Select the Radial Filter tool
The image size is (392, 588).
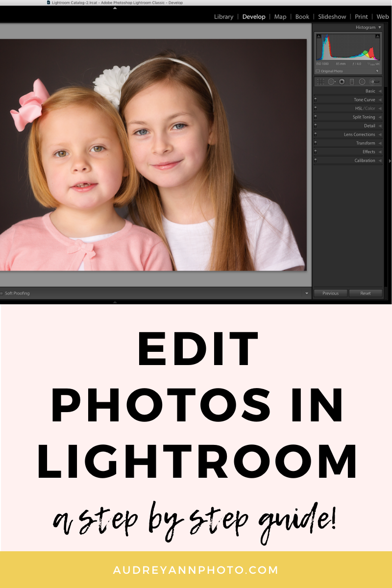coord(362,82)
